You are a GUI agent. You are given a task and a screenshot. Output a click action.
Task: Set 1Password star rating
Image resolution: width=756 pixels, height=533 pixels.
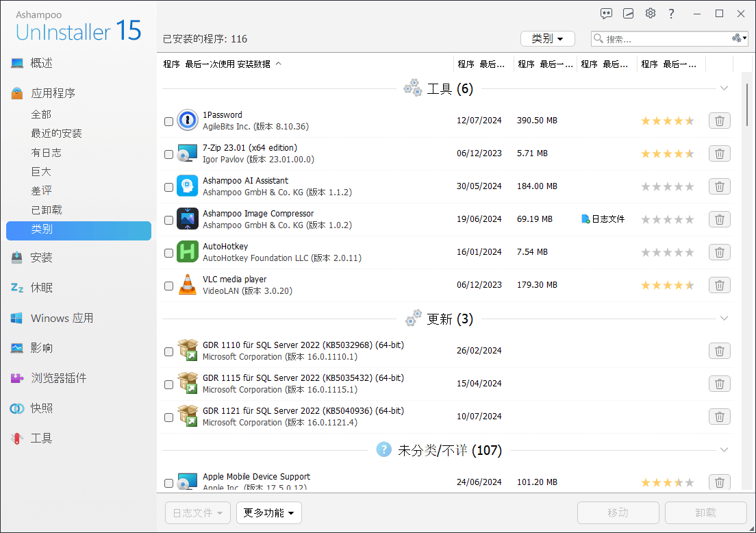tap(667, 121)
